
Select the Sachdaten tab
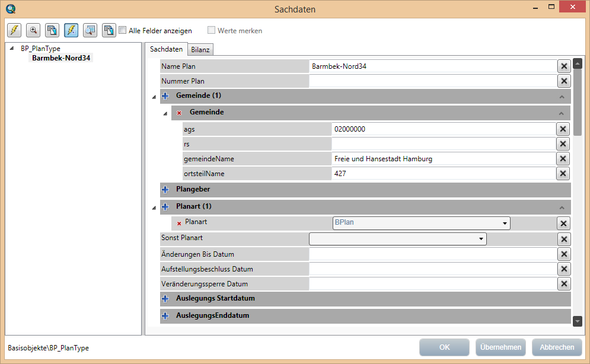pos(166,49)
